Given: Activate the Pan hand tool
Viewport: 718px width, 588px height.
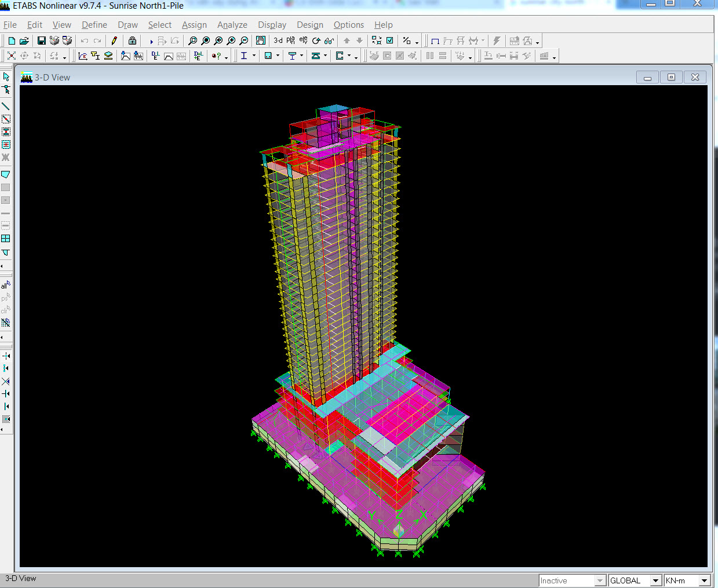Looking at the screenshot, I should 261,41.
